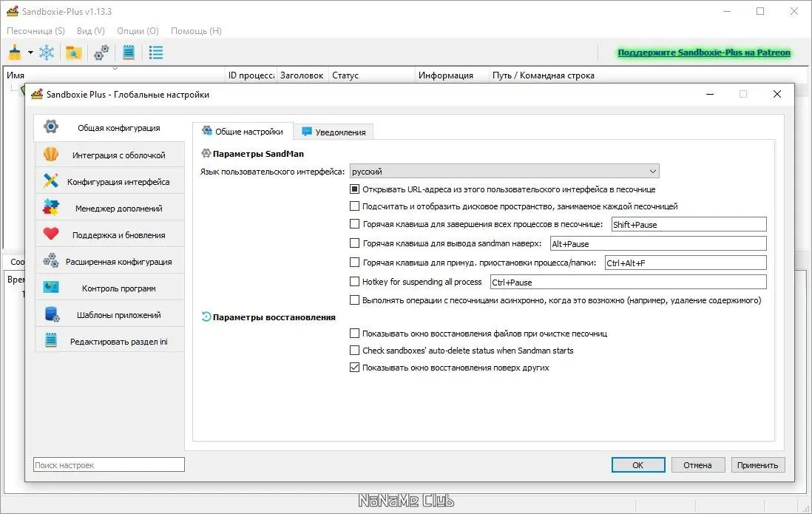Click the Поиск настроек search field
Screen dimensions: 812x514
tap(109, 464)
